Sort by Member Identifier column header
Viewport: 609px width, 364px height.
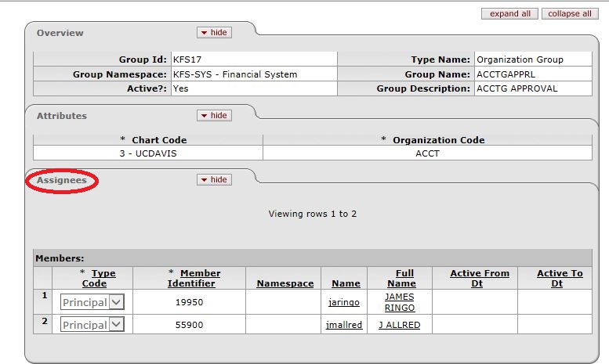click(194, 278)
